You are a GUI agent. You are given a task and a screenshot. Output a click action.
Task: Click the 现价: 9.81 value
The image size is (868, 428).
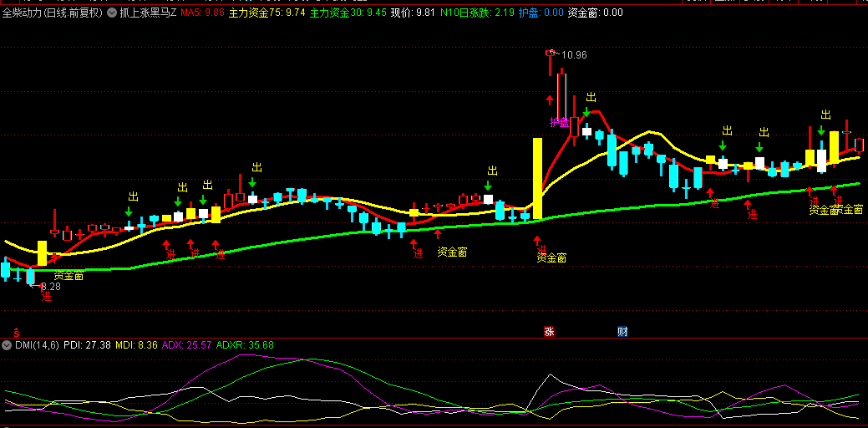(413, 13)
